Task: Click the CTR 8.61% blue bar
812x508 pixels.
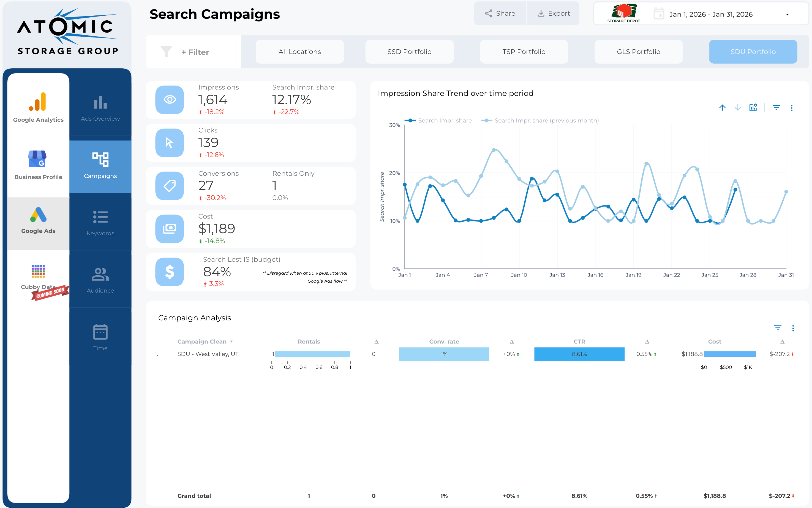Action: click(579, 354)
